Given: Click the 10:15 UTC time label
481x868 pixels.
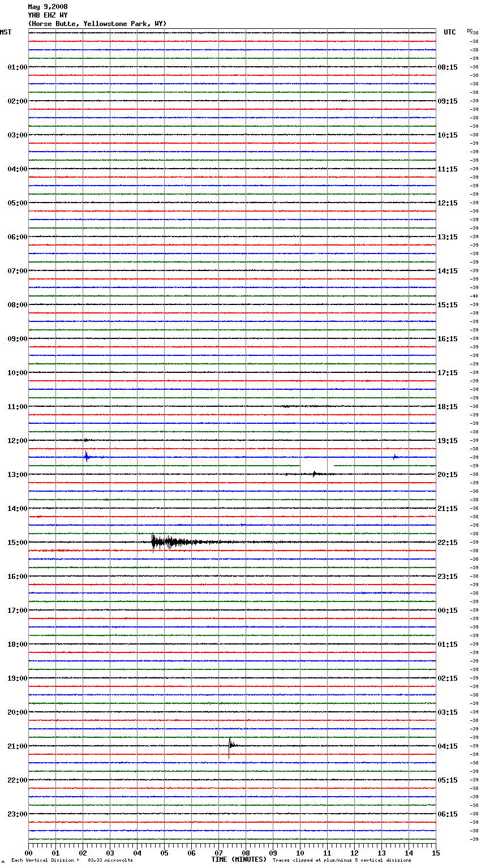Looking at the screenshot, I should coord(448,135).
